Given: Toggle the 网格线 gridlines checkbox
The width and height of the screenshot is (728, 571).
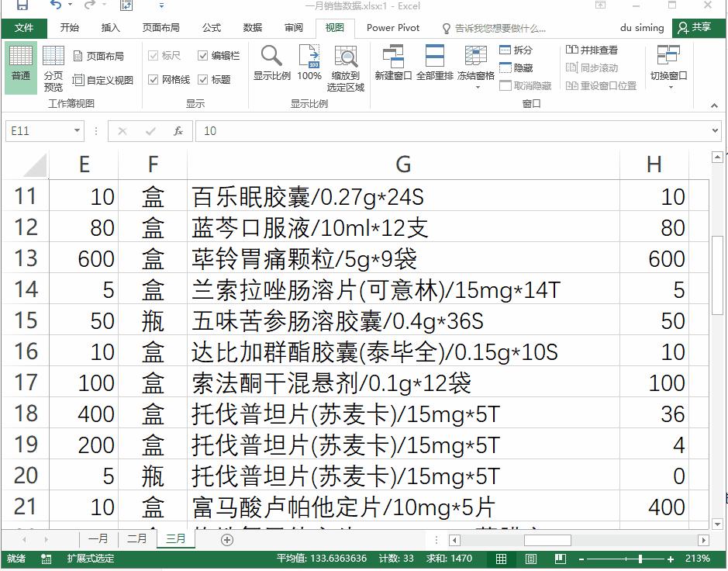Looking at the screenshot, I should tap(156, 79).
